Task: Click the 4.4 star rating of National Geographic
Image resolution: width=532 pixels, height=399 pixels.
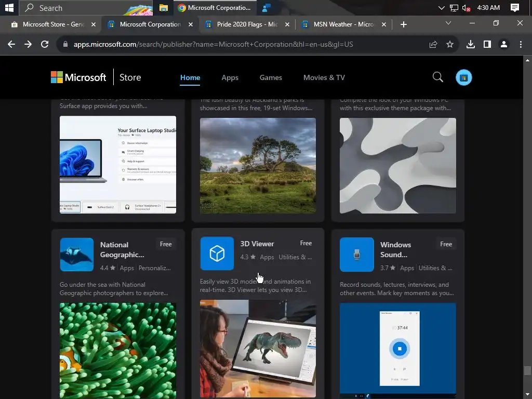Action: (x=108, y=268)
